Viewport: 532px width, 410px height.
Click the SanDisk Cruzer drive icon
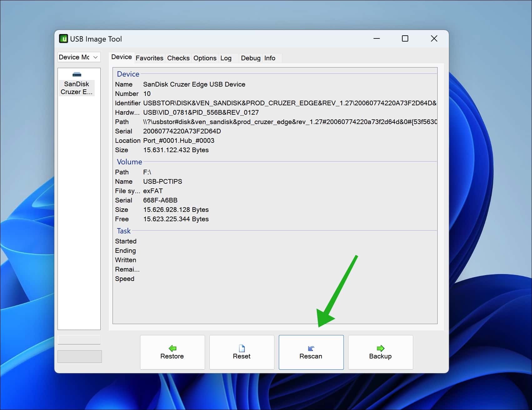(x=76, y=75)
